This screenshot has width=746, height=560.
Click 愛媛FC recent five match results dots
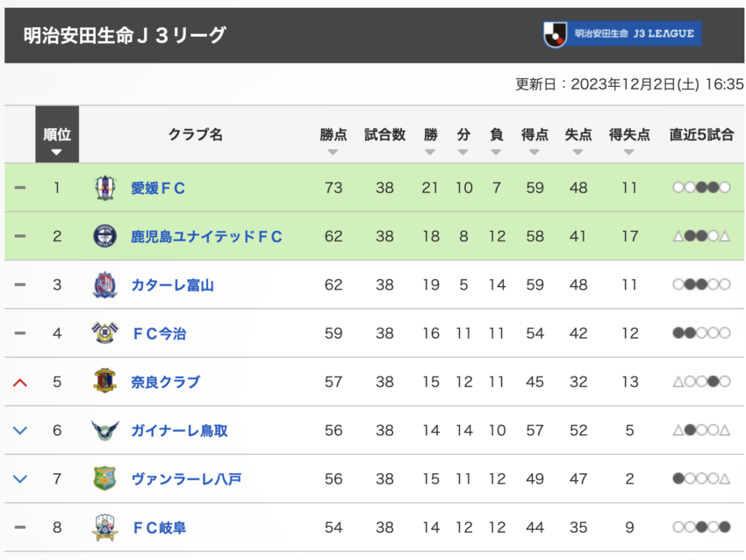coord(701,188)
